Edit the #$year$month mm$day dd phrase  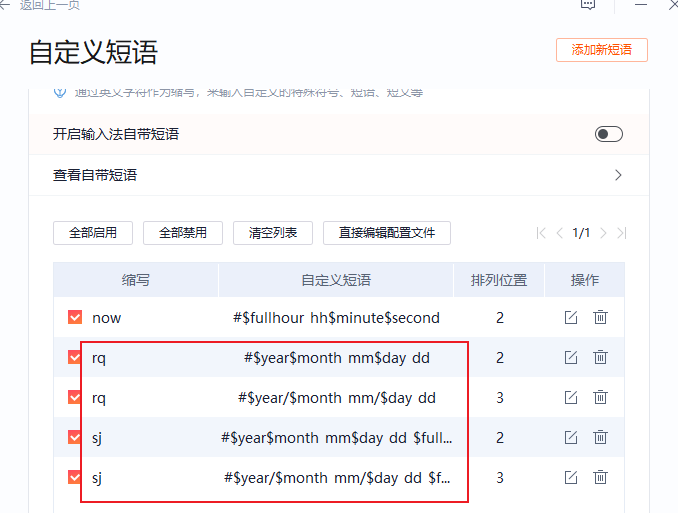pos(571,357)
